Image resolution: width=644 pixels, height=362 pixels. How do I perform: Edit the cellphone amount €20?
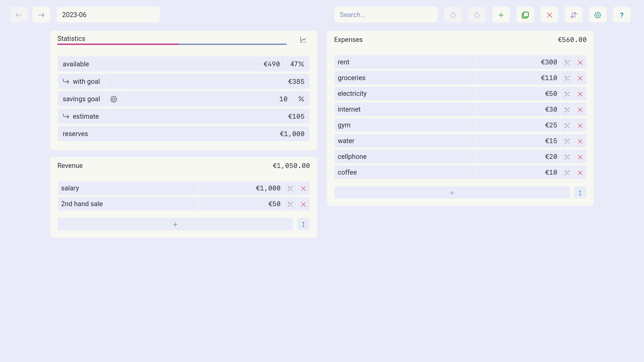(x=518, y=157)
